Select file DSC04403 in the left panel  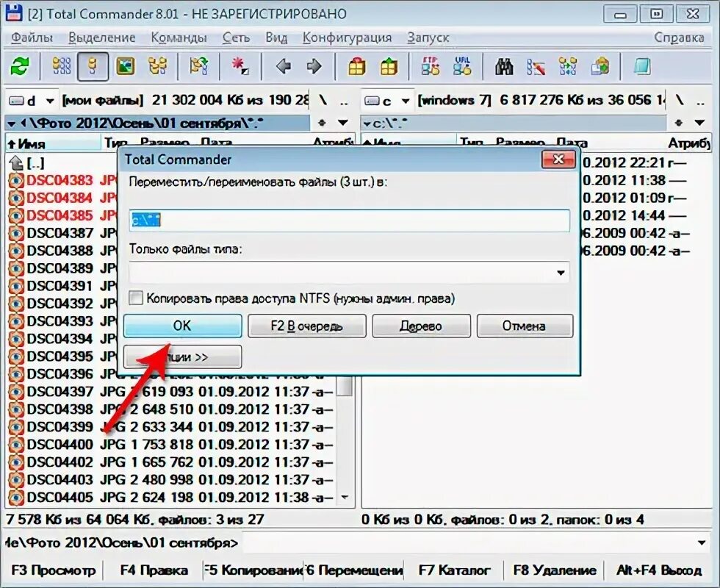coord(170,480)
